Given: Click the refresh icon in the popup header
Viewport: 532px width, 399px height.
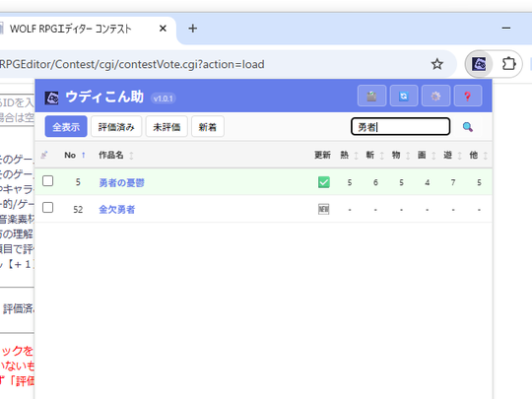Looking at the screenshot, I should 403,96.
